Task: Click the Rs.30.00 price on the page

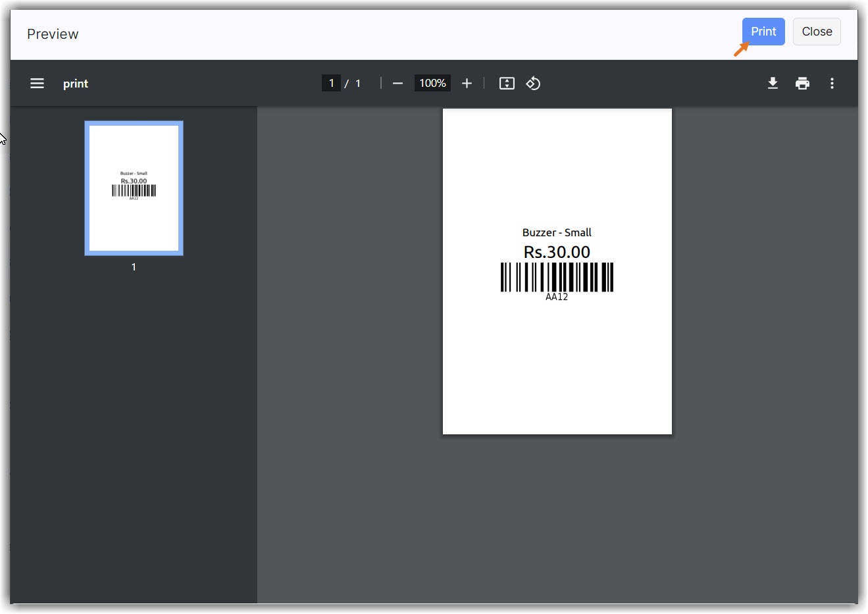Action: point(557,252)
